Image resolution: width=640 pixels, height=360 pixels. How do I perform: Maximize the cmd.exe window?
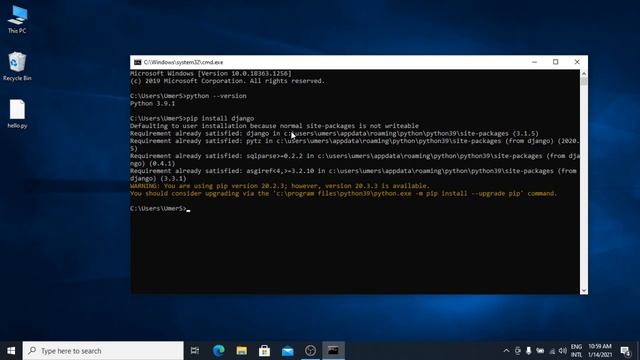(x=556, y=62)
